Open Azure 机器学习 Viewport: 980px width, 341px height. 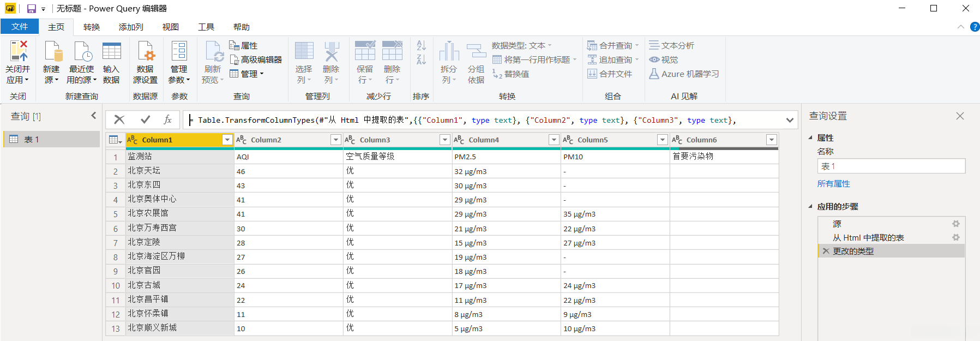coord(684,74)
